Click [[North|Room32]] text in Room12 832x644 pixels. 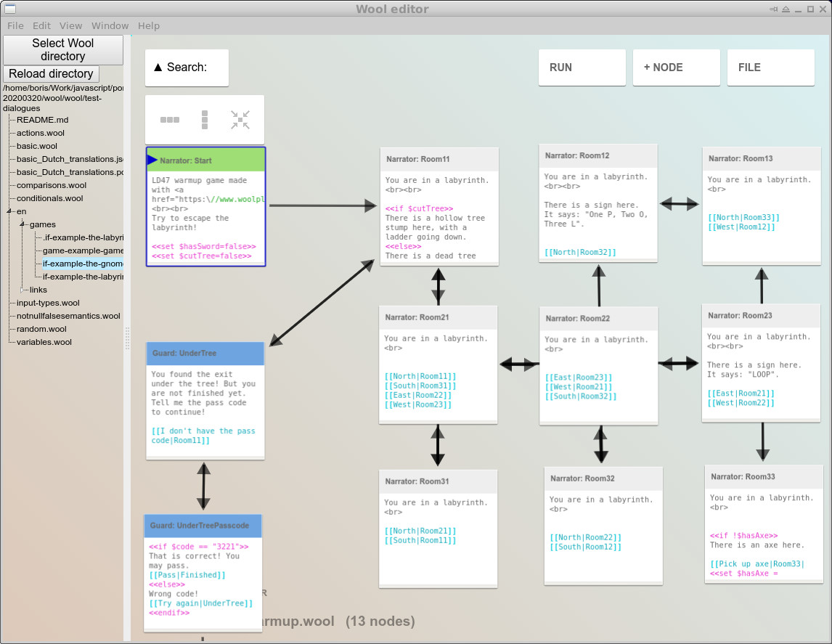coord(581,253)
